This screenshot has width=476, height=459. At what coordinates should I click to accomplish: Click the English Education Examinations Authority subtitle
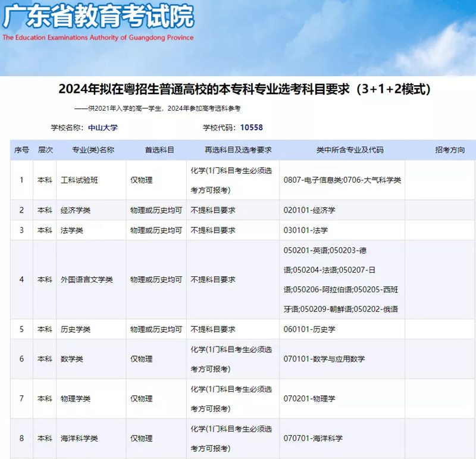pyautogui.click(x=98, y=38)
